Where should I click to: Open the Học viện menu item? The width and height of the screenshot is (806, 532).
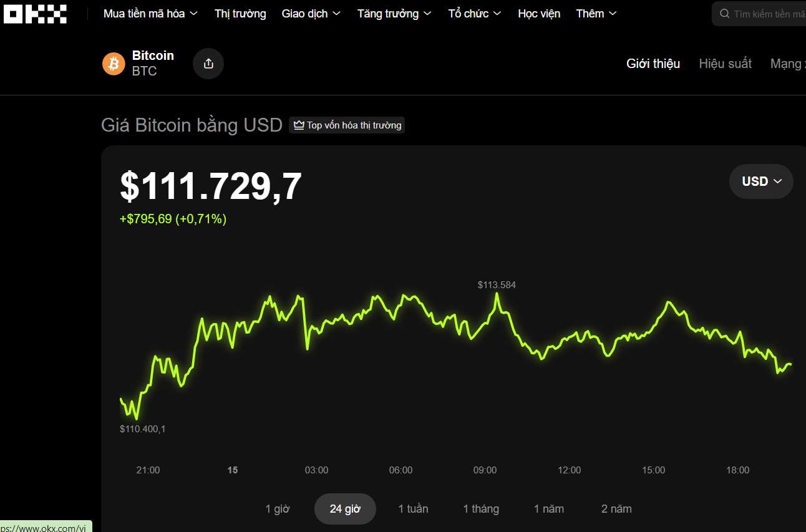coord(539,14)
